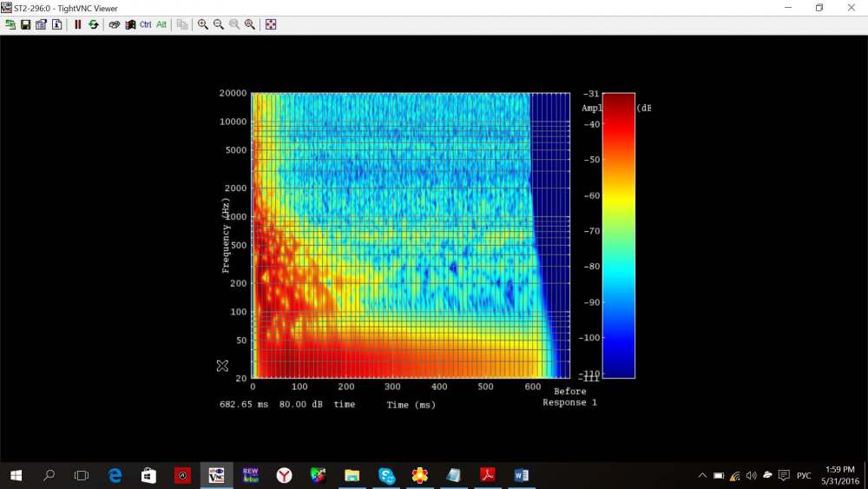Open the Connection Options toolbar icon
This screenshot has height=489, width=868.
click(41, 24)
